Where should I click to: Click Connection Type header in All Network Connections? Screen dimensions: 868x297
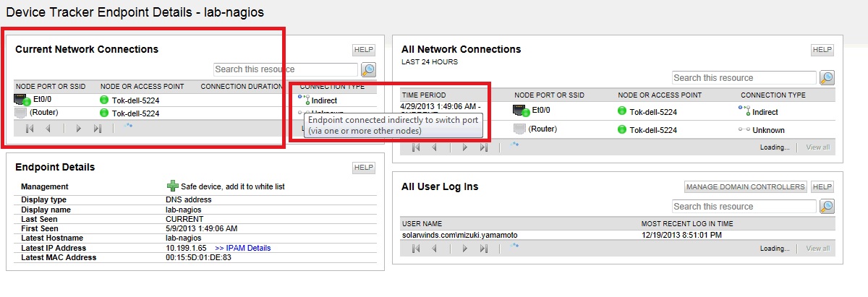click(773, 95)
